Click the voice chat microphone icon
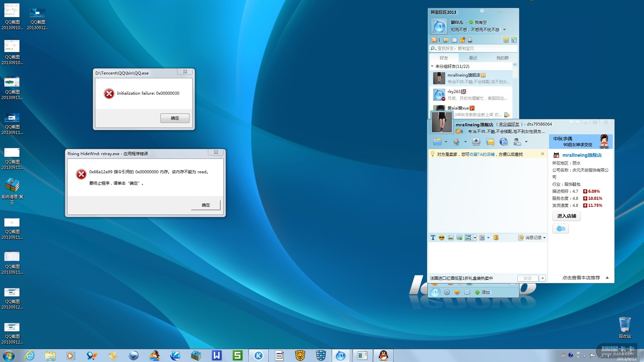This screenshot has height=362, width=644. click(x=456, y=142)
